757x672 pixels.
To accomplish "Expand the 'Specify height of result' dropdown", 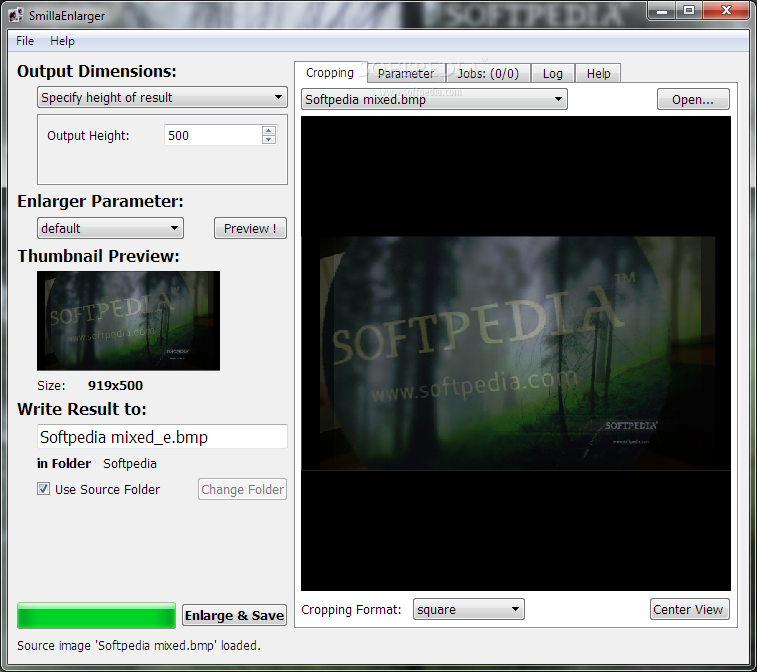I will coord(162,98).
